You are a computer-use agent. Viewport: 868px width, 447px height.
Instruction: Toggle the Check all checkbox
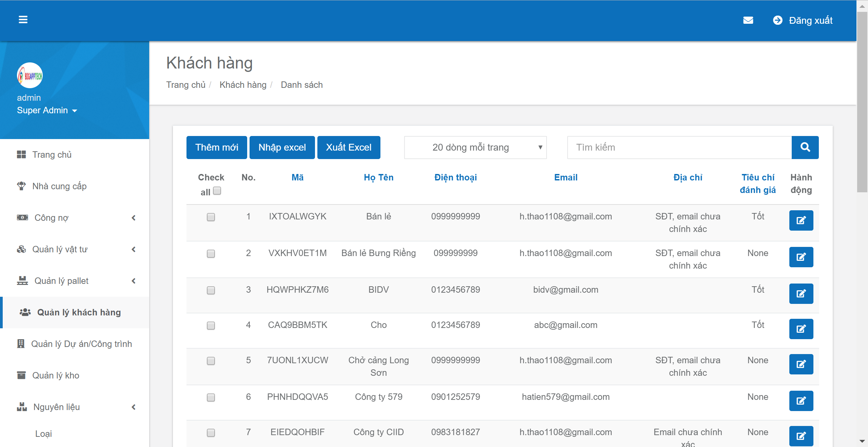[x=217, y=191]
